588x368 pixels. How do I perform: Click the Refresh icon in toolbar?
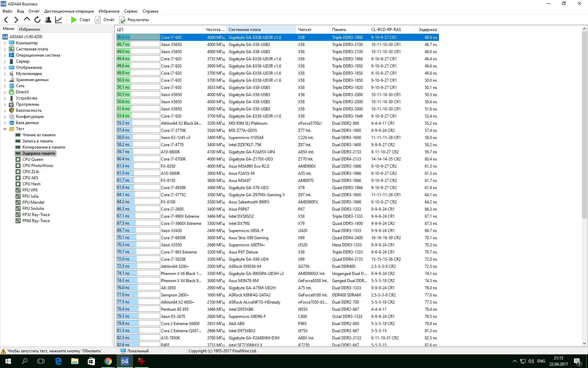(x=37, y=20)
